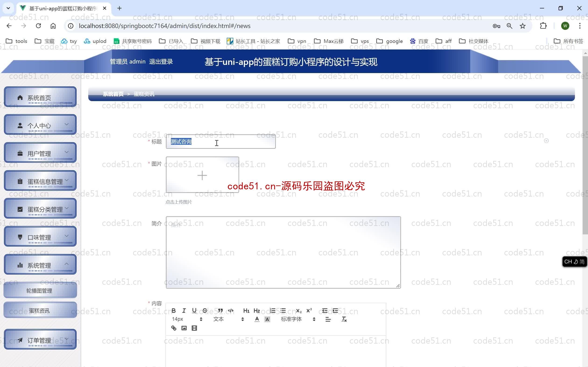This screenshot has height=367, width=588.
Task: Expand the 蛋糕分类管理 menu
Action: (x=40, y=208)
